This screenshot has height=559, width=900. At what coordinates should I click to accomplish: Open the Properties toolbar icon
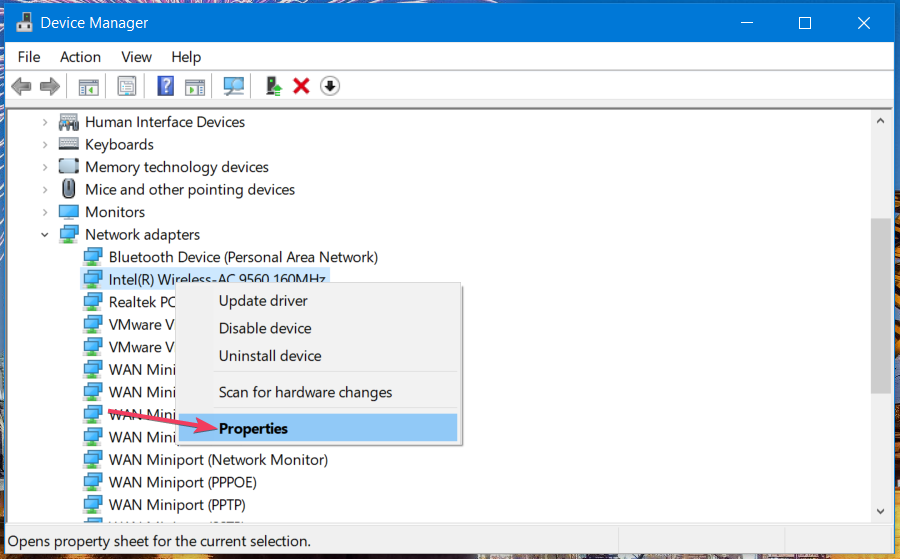pos(127,87)
